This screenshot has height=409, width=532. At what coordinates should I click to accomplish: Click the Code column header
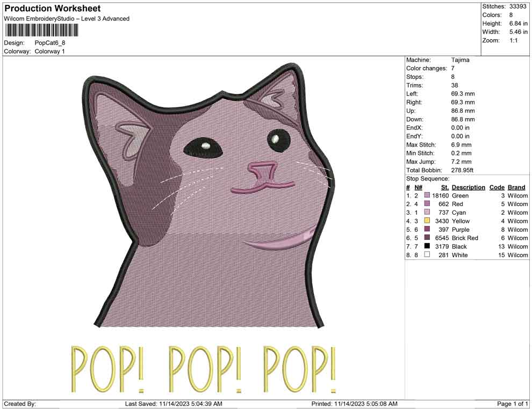(x=497, y=187)
